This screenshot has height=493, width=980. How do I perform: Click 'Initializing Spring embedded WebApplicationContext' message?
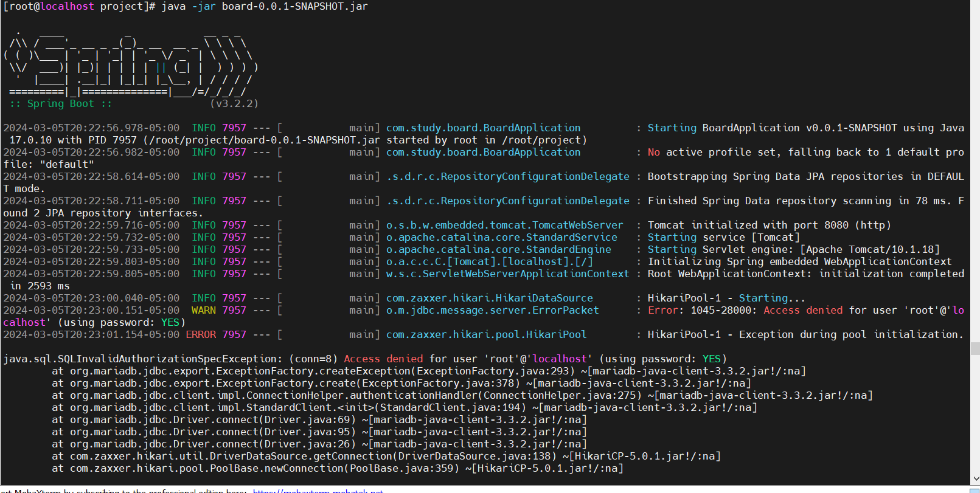coord(799,262)
